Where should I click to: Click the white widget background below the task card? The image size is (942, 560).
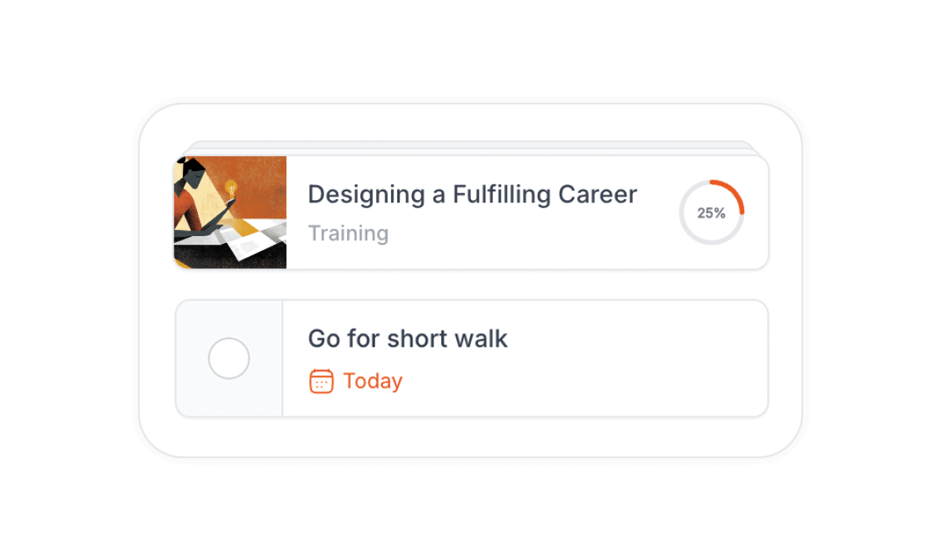(x=471, y=438)
